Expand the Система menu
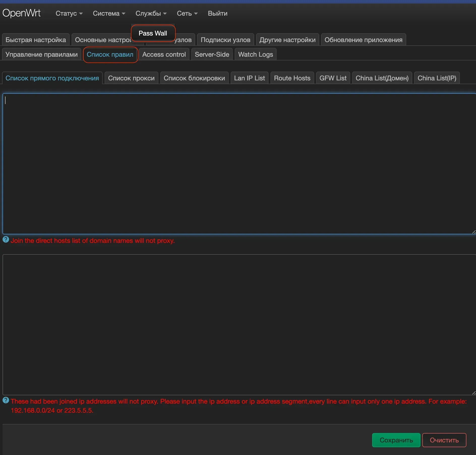Screen dimensions: 476x455 [109, 13]
